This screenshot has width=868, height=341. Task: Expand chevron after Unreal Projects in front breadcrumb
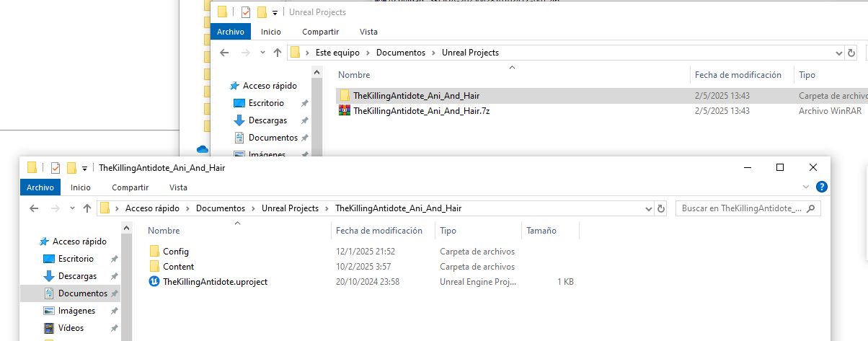(x=327, y=208)
